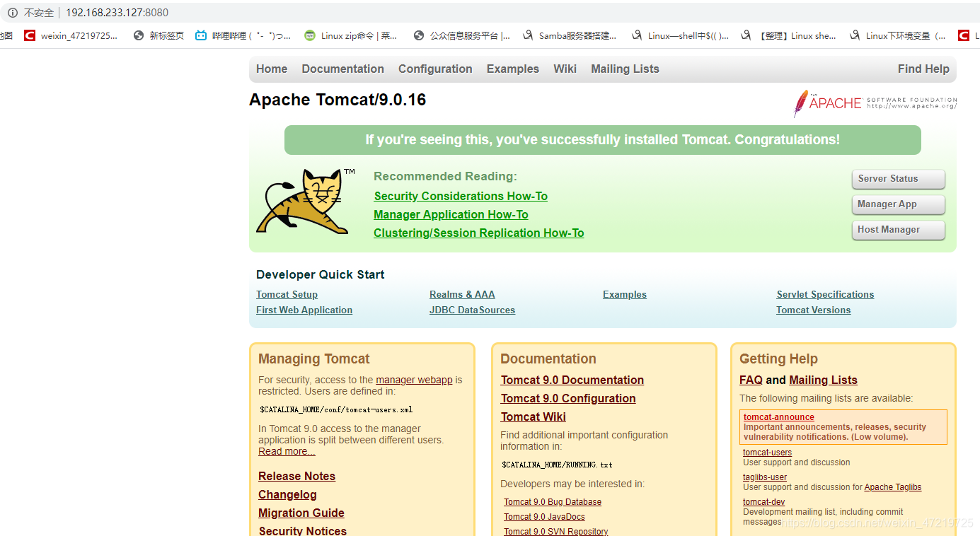Open the taglibs-user mailing list link

tap(765, 477)
